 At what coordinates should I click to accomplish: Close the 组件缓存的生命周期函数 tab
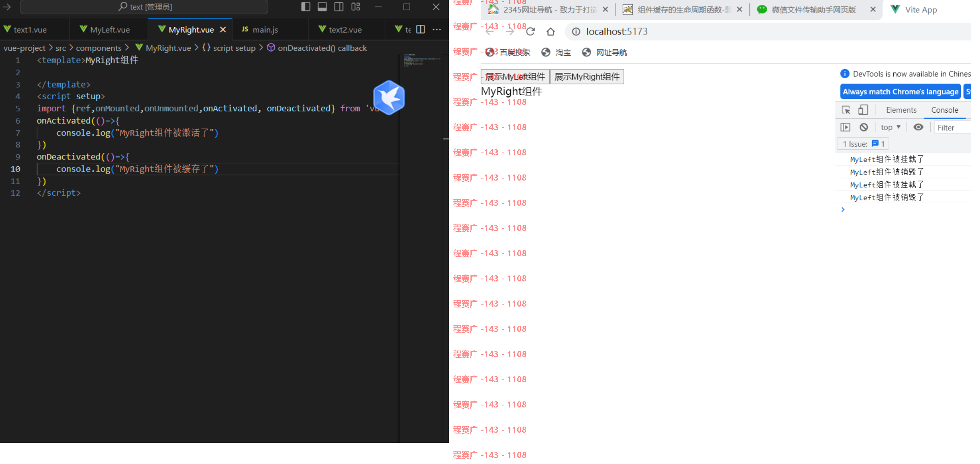tap(739, 9)
